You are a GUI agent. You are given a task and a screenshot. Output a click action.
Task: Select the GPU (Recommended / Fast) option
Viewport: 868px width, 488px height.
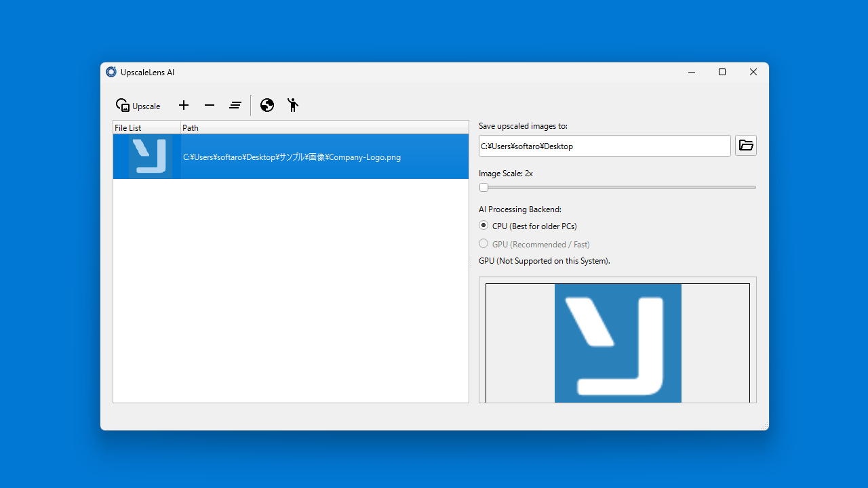click(x=484, y=244)
